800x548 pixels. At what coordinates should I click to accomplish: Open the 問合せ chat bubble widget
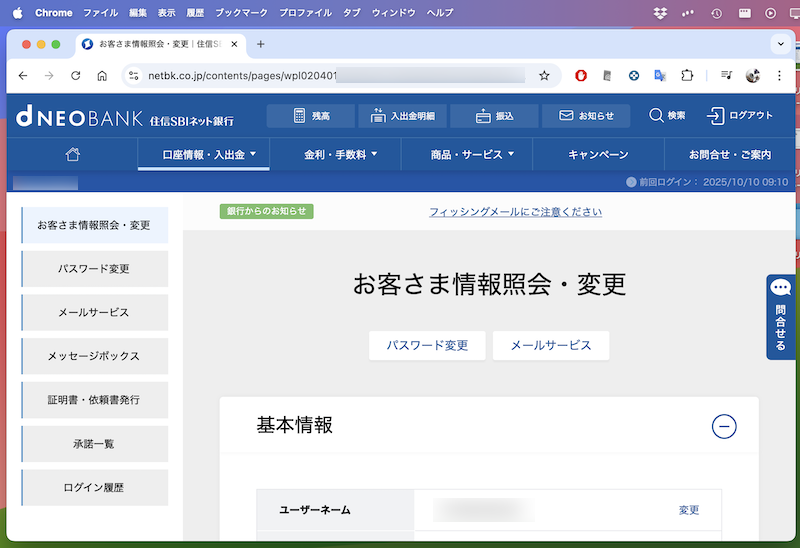click(x=781, y=316)
